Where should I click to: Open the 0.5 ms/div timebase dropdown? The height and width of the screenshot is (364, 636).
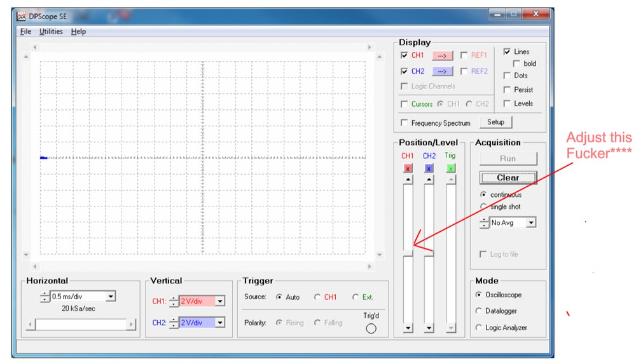111,296
